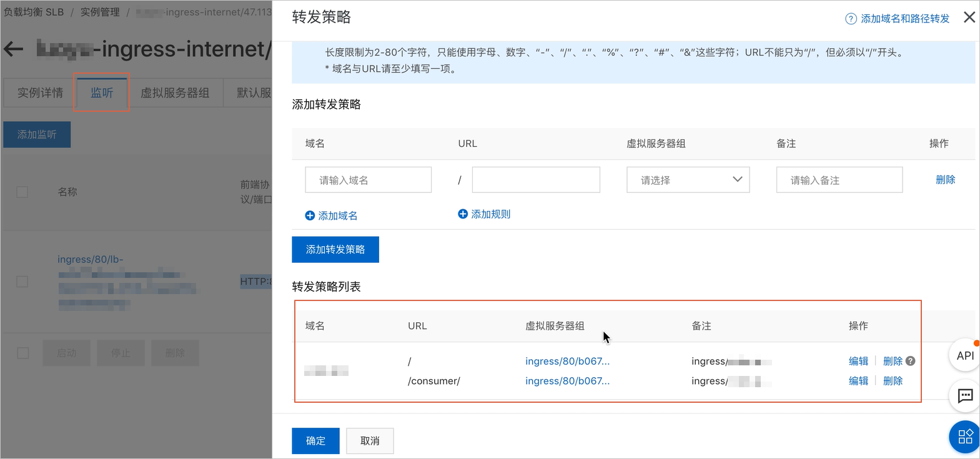Viewport: 980px width, 459px height.
Task: Open the API floating button
Action: [x=965, y=355]
